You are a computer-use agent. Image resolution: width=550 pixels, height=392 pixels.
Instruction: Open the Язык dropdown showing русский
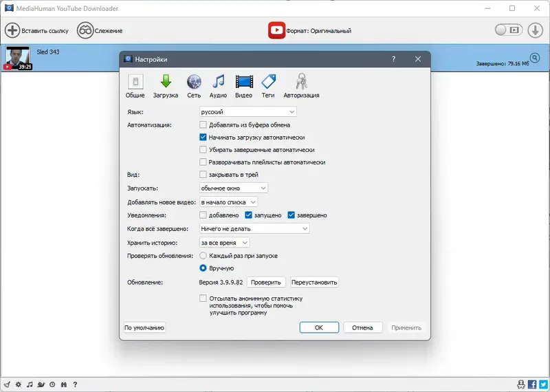(247, 112)
